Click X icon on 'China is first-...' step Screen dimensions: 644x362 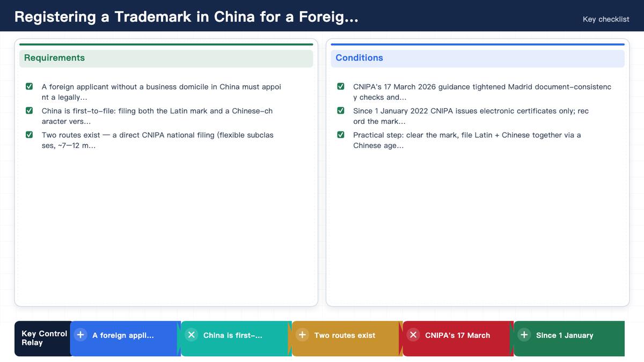[x=192, y=335]
